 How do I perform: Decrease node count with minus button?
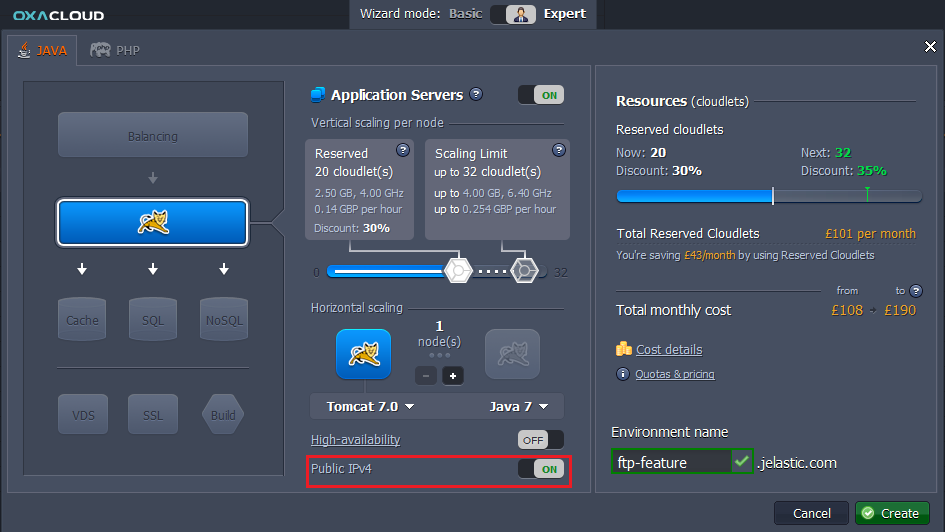coord(425,376)
